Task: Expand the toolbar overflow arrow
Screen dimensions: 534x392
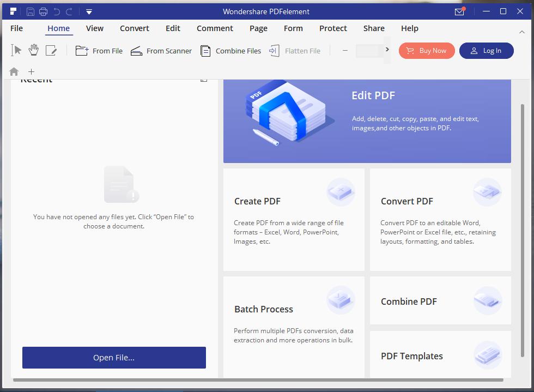Action: [387, 50]
